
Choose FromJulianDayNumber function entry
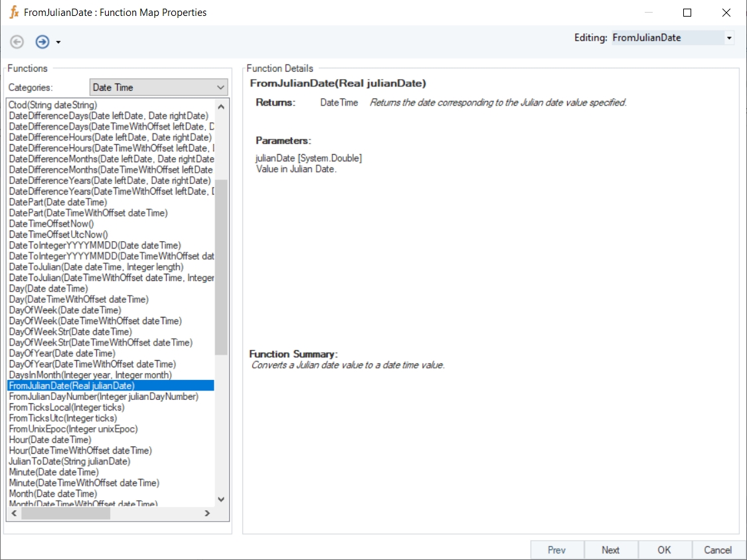(x=104, y=397)
